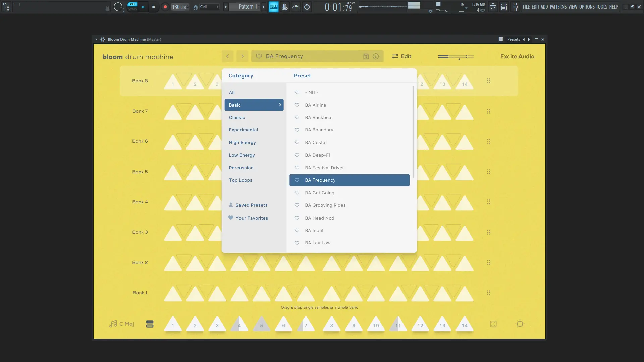Click the Edit button

(x=401, y=56)
